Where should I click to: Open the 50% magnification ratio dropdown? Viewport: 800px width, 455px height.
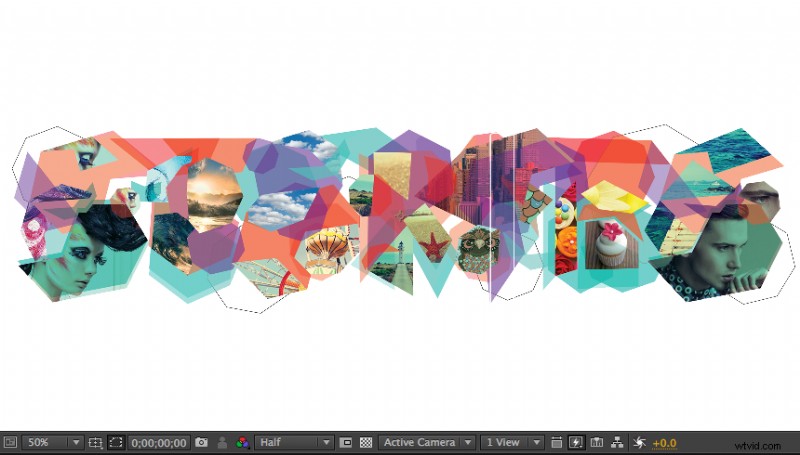click(52, 442)
